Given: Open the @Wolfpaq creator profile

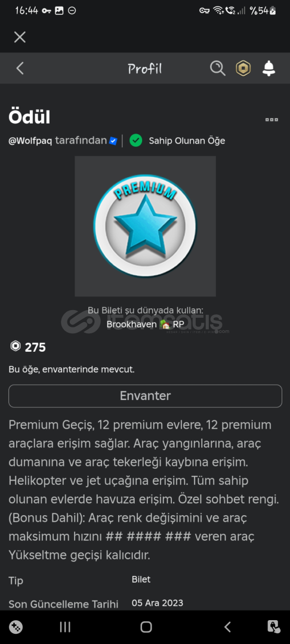Looking at the screenshot, I should point(30,141).
